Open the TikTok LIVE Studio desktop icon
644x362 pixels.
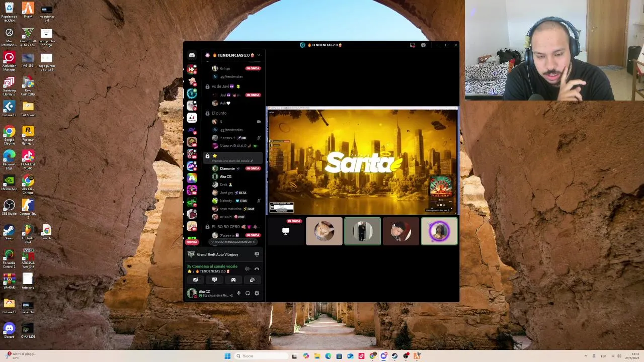[x=28, y=160]
